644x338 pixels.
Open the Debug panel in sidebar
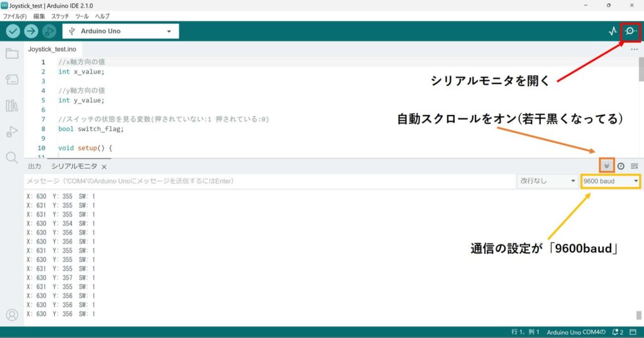12,132
